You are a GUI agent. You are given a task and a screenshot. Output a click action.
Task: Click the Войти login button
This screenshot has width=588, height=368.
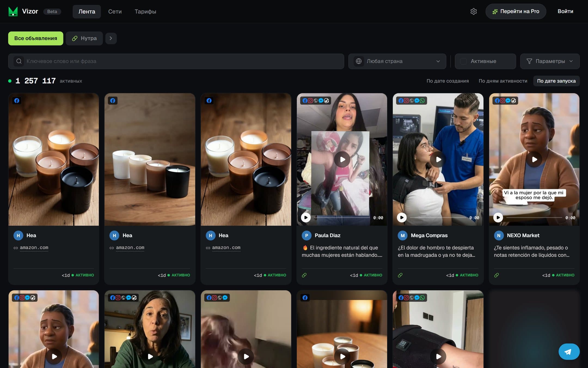[x=565, y=11]
